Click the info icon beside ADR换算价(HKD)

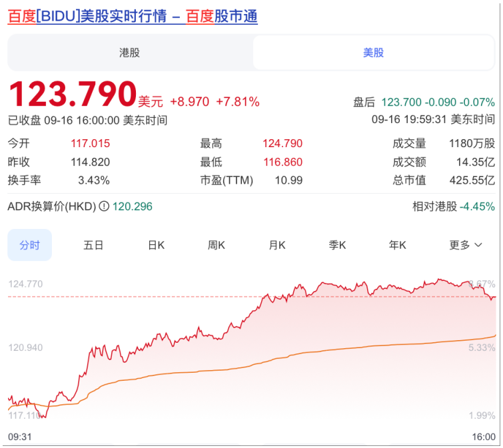pos(104,207)
